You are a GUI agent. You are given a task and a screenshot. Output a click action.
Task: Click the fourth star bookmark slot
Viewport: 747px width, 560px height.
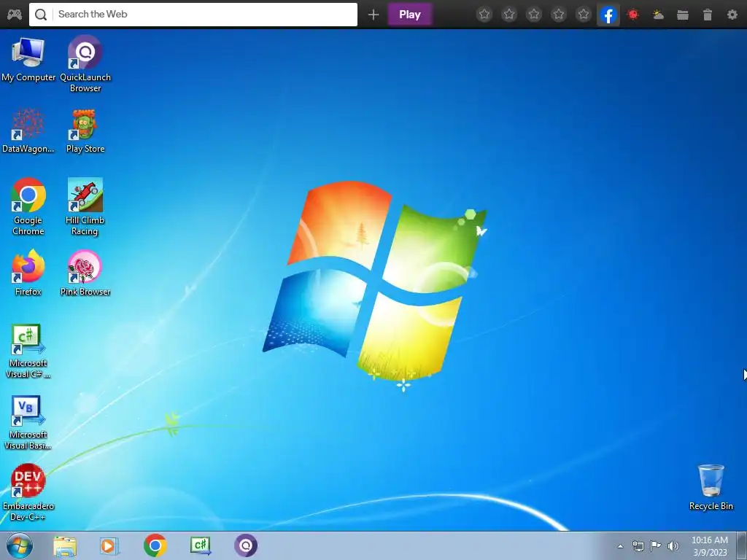559,15
